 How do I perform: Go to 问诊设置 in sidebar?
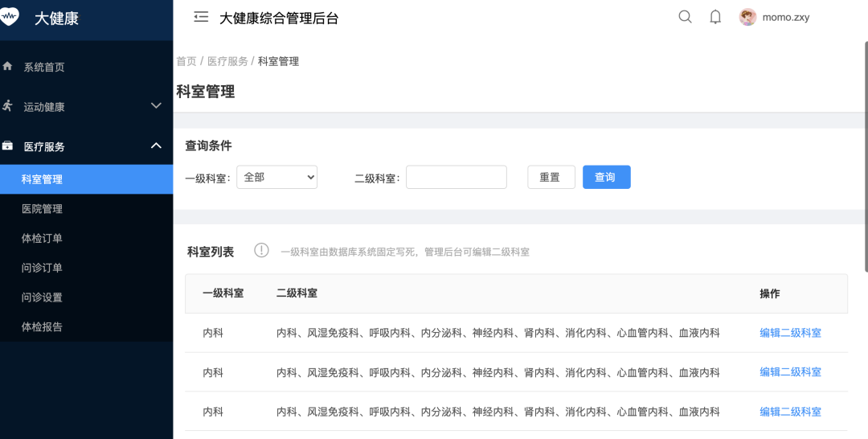pos(42,297)
